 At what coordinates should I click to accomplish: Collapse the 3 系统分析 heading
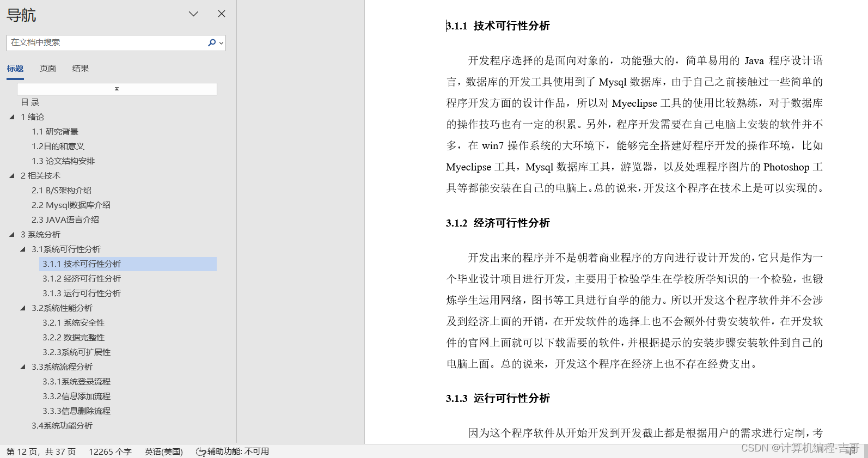[x=12, y=235]
